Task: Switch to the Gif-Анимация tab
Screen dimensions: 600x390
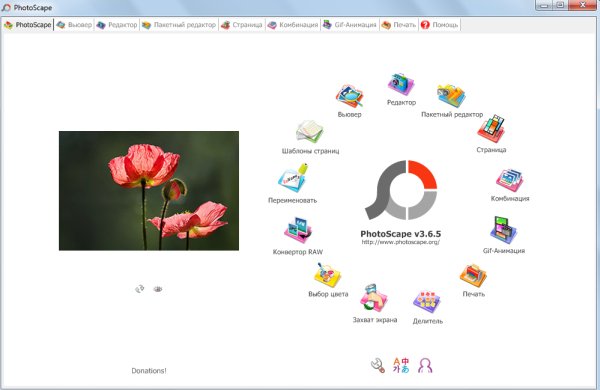Action: [x=349, y=25]
